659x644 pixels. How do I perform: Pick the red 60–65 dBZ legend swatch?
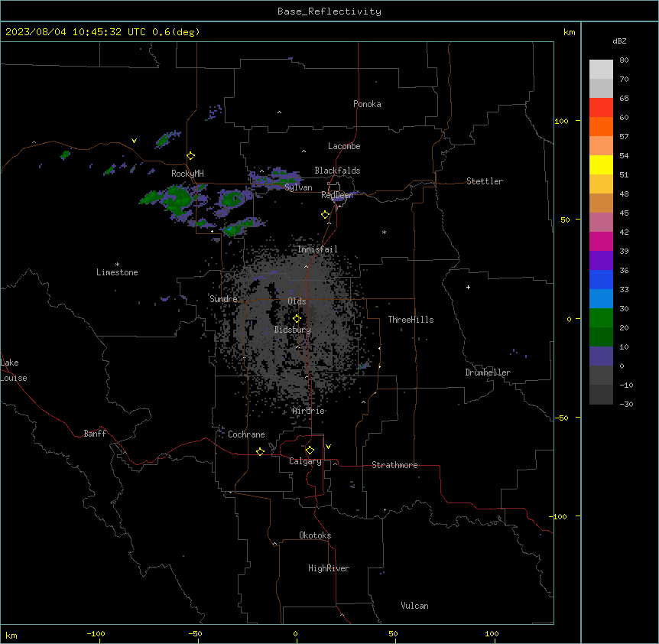pyautogui.click(x=601, y=108)
